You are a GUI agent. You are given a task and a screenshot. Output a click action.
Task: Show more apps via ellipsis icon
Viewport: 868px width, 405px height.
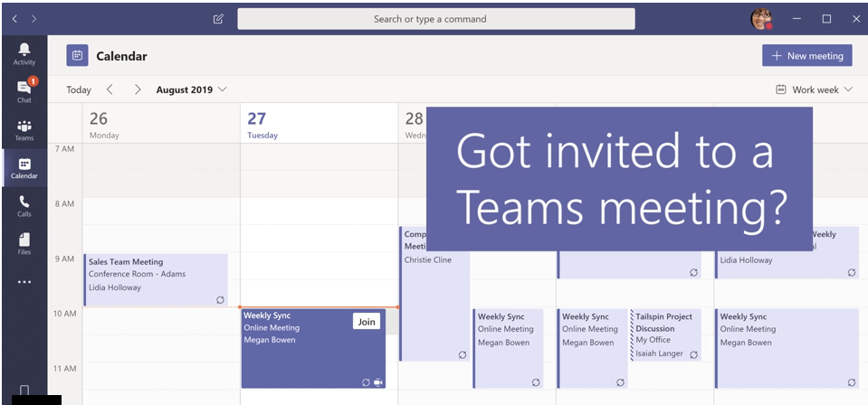[x=24, y=282]
